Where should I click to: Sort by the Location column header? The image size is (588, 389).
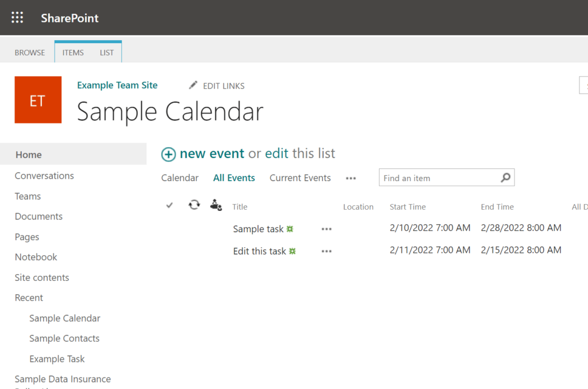click(x=358, y=207)
